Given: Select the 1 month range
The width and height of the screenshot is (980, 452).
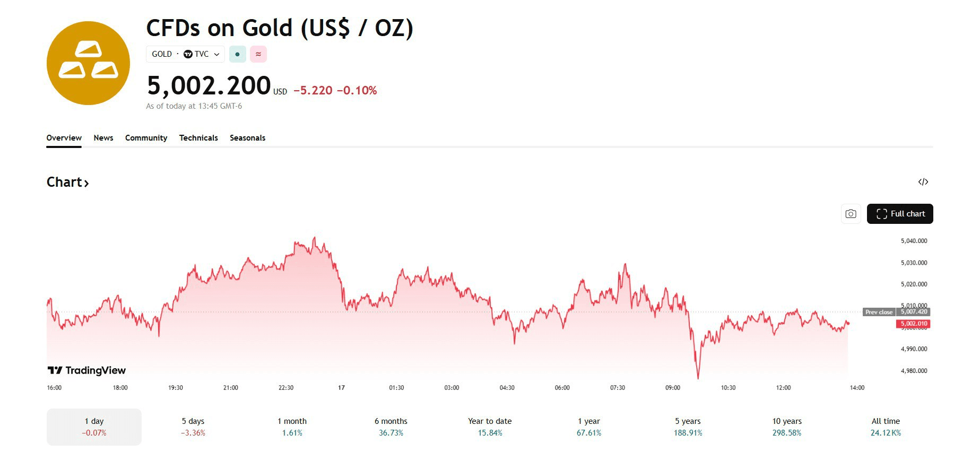Looking at the screenshot, I should (x=292, y=427).
